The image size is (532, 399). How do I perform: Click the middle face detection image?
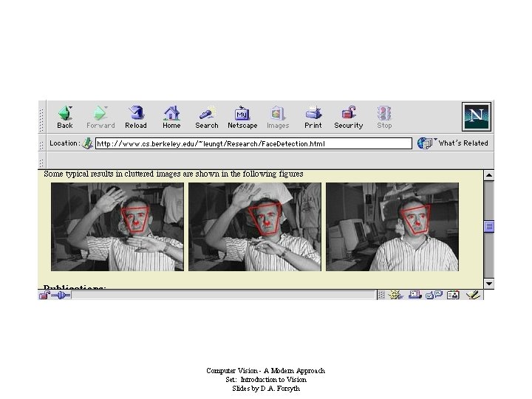(x=255, y=227)
